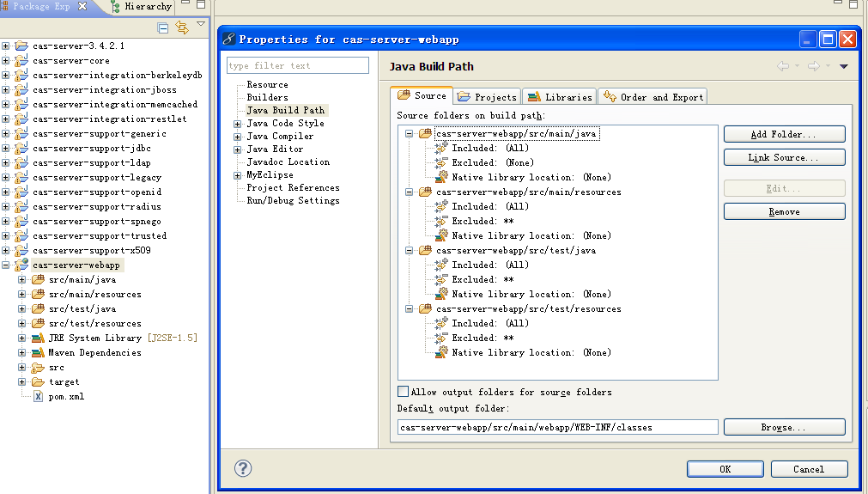Select cas-server-integration-restlet in the tree
The height and width of the screenshot is (494, 868).
pyautogui.click(x=110, y=119)
